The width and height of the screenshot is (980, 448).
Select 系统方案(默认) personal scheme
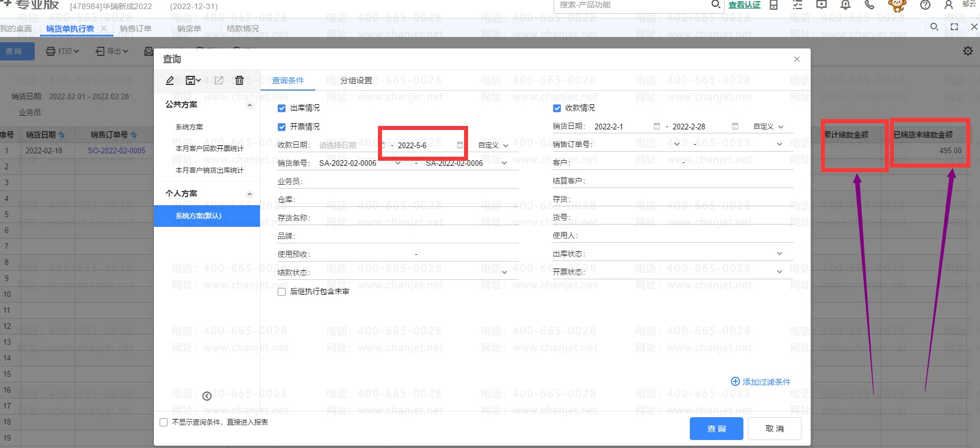pyautogui.click(x=207, y=216)
